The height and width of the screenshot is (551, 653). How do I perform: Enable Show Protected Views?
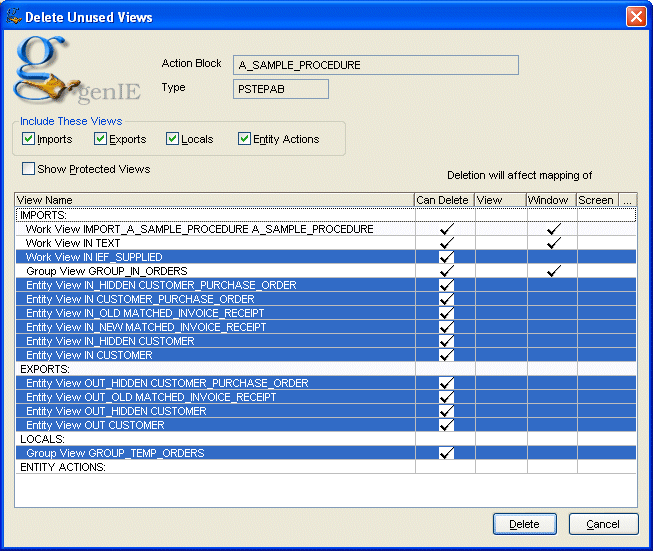click(29, 169)
